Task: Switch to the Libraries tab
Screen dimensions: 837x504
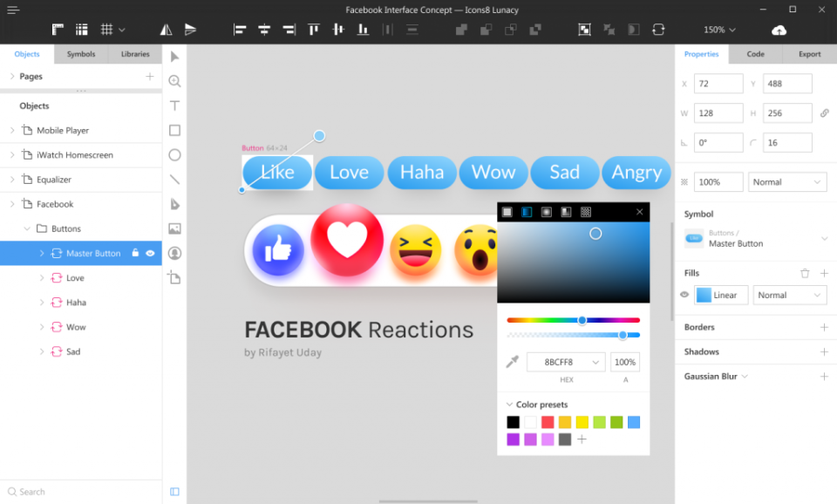Action: coord(135,54)
